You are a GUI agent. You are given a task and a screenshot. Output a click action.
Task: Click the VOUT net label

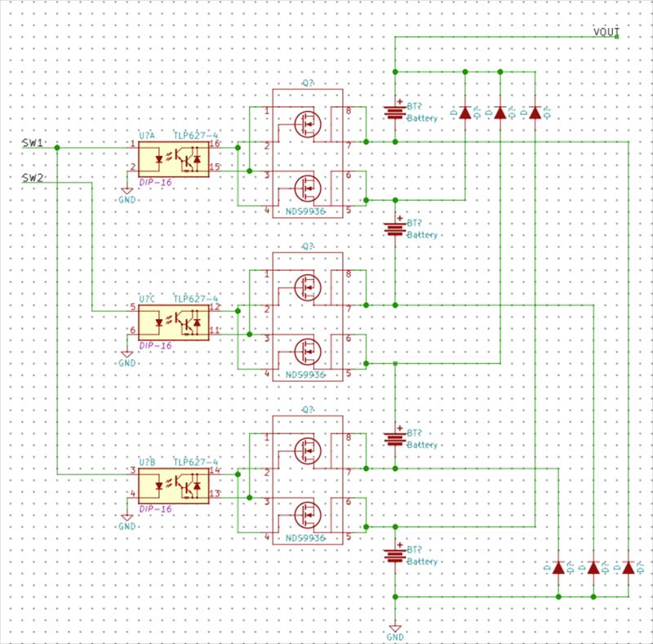tap(606, 31)
